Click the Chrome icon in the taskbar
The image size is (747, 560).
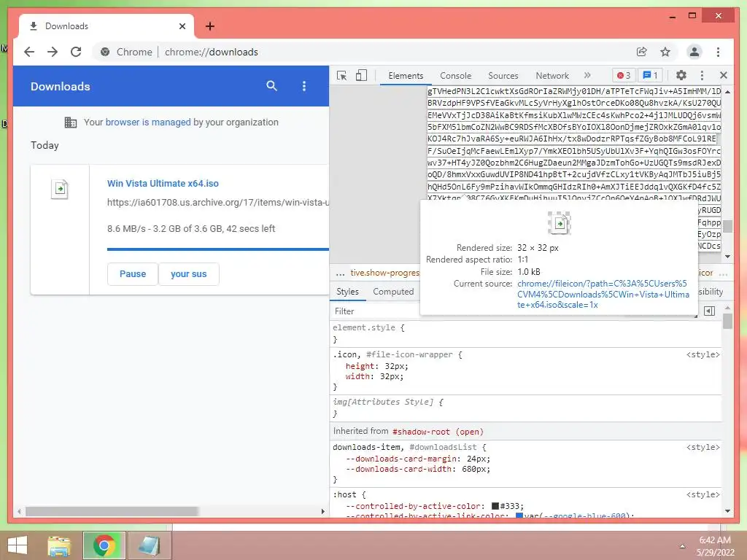pos(104,545)
